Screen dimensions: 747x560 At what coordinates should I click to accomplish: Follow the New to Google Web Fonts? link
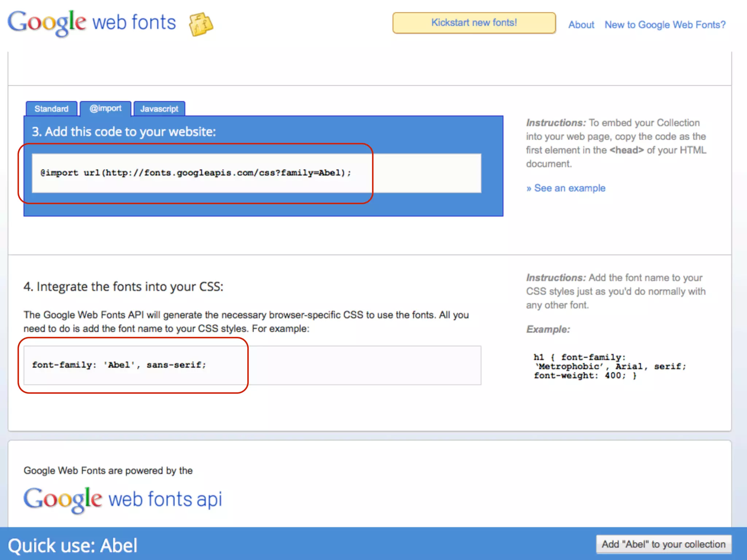665,25
